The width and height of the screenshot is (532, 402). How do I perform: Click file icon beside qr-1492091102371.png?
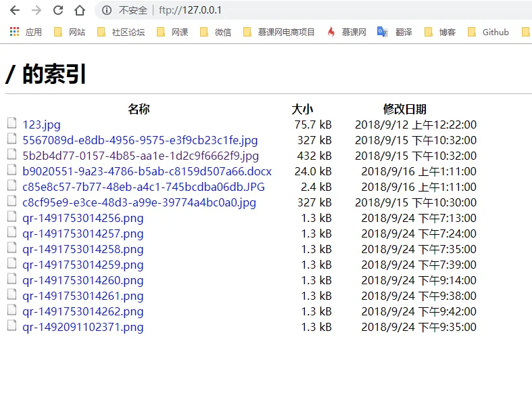click(12, 326)
